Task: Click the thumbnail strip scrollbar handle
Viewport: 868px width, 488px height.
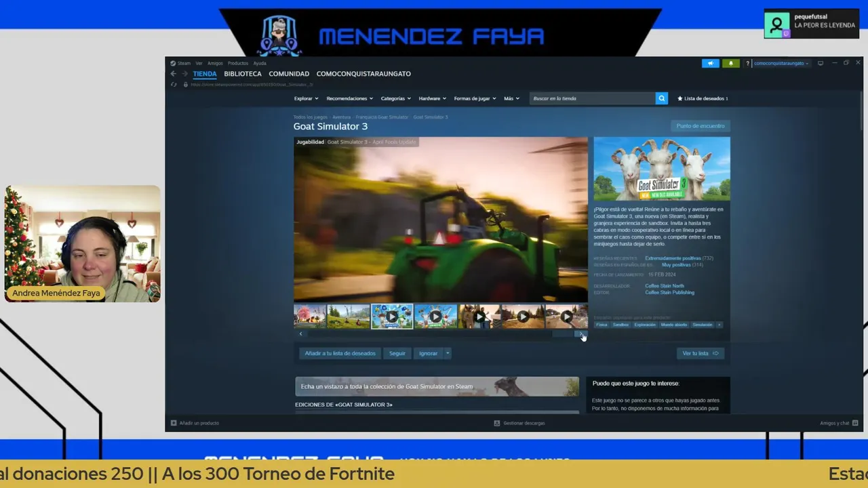Action: [562, 333]
